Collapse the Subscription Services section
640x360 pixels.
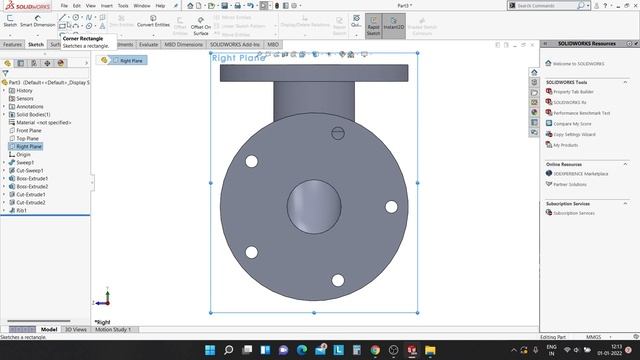tap(625, 203)
